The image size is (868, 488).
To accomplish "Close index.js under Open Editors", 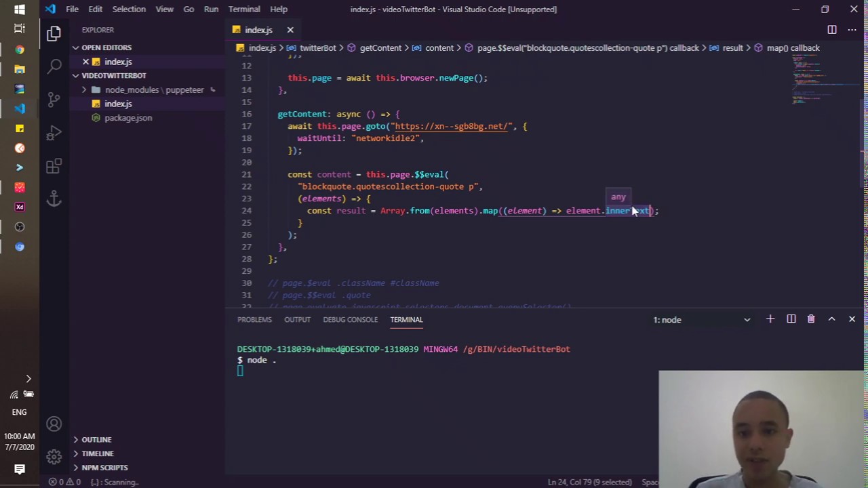I will point(86,62).
